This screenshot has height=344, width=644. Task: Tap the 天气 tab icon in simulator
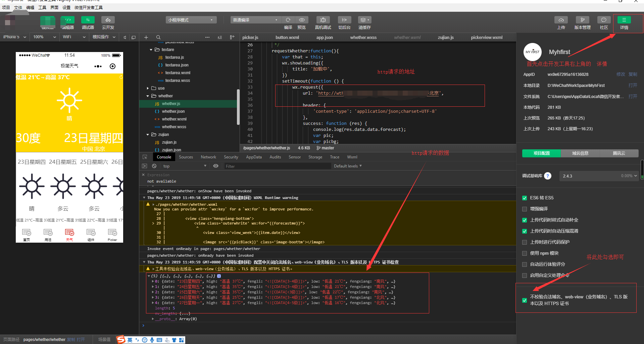coord(69,234)
